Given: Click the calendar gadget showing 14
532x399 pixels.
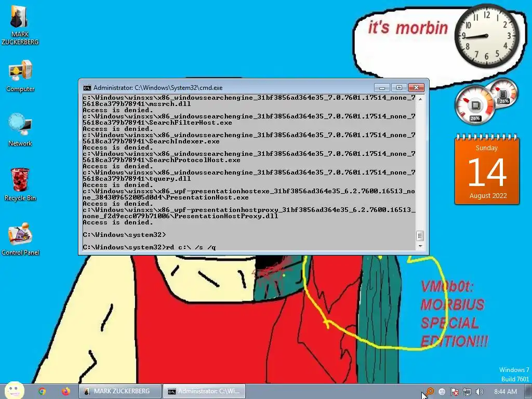Looking at the screenshot, I should (487, 169).
